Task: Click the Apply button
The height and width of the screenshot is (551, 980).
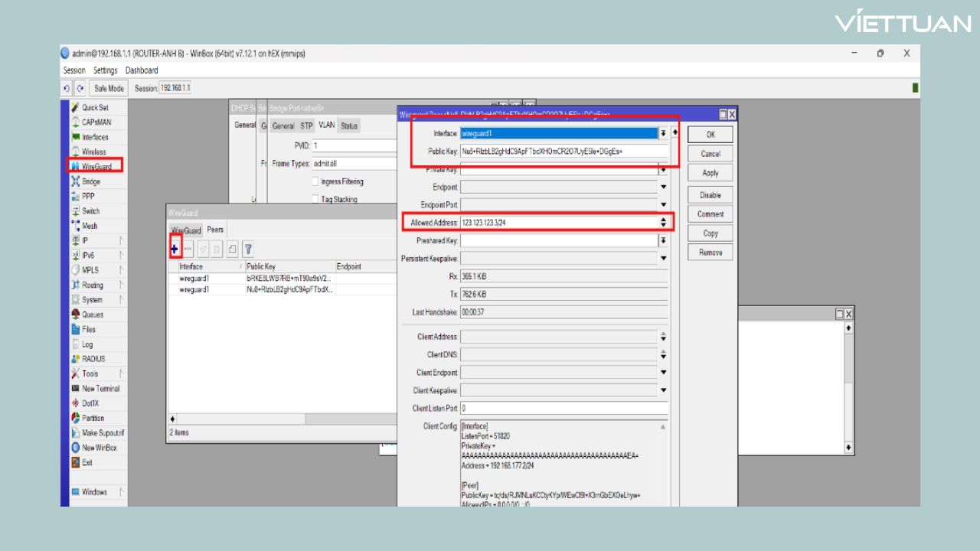Action: [x=710, y=173]
